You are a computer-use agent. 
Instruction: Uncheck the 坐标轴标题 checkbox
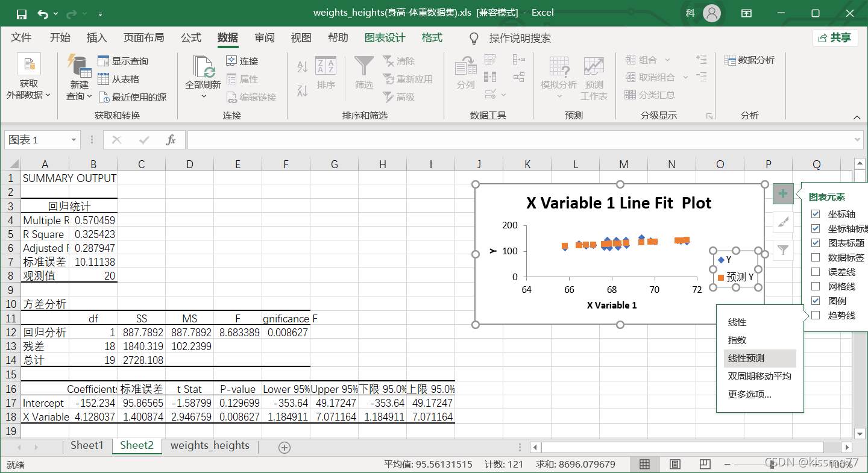tap(816, 228)
